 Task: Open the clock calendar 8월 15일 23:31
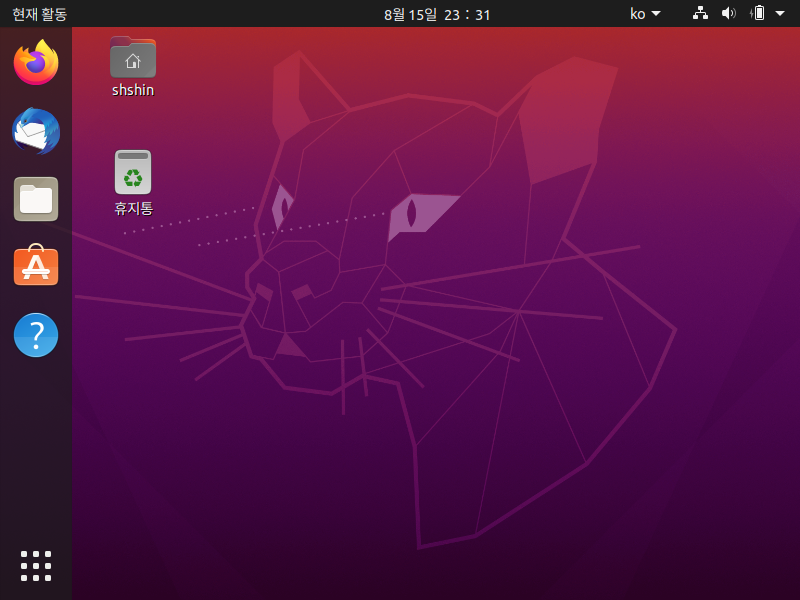(437, 14)
